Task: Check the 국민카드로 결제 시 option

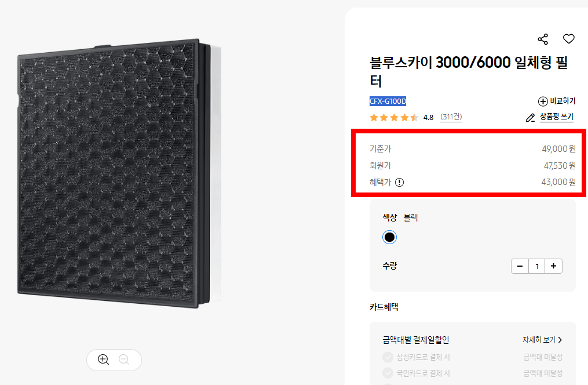Action: pyautogui.click(x=388, y=373)
